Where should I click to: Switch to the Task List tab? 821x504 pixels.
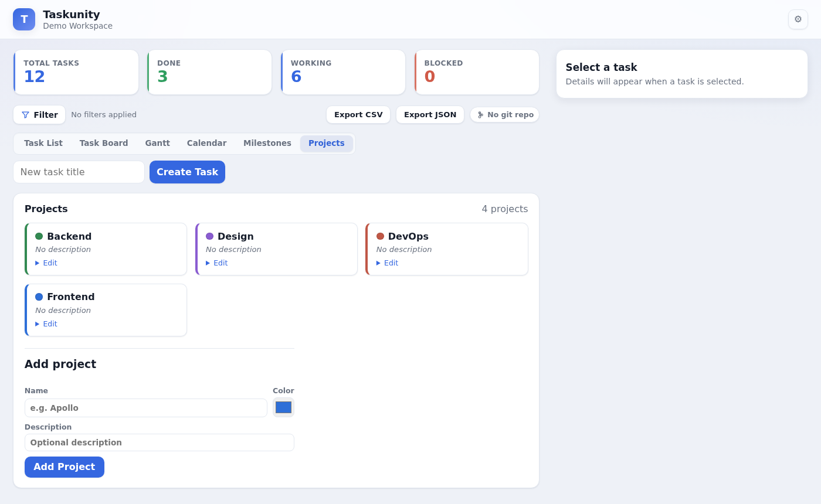click(43, 144)
